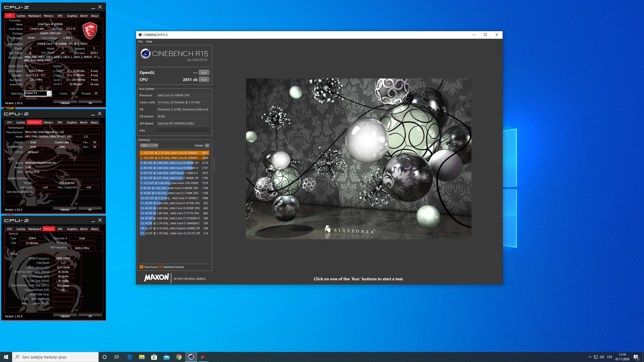Click OK in top CPU-Z window
Image resolution: width=644 pixels, height=362 pixels.
90,103
